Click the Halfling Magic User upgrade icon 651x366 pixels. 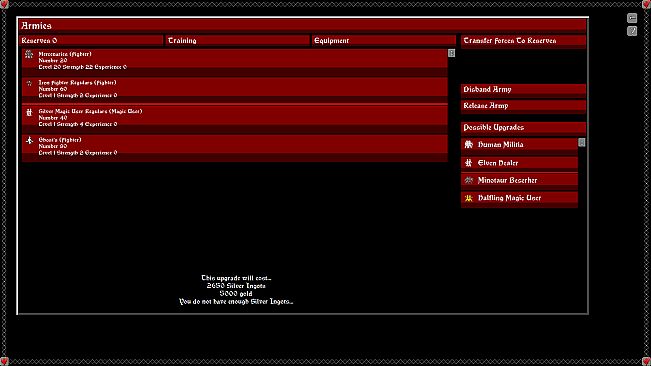468,198
